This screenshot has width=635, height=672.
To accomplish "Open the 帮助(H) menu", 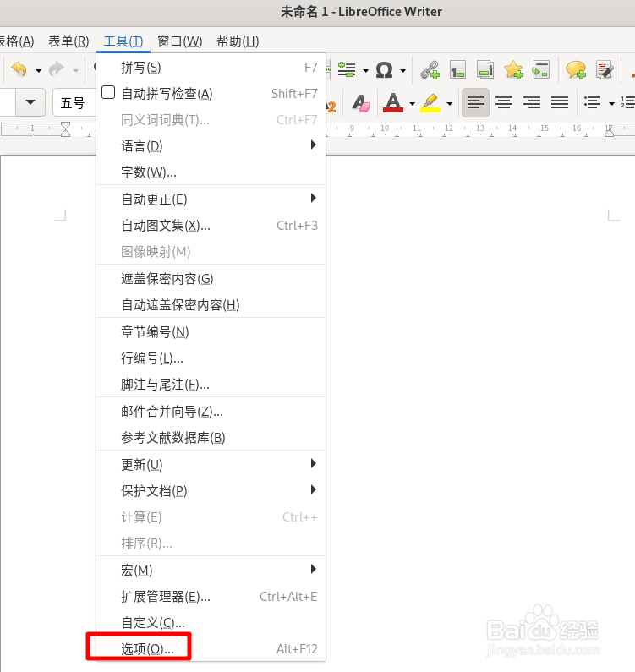I will coord(238,41).
